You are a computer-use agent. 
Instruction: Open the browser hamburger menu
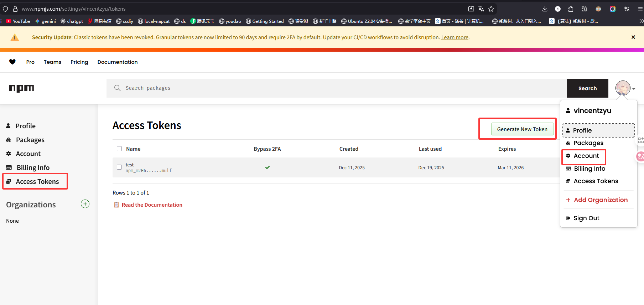(640, 9)
